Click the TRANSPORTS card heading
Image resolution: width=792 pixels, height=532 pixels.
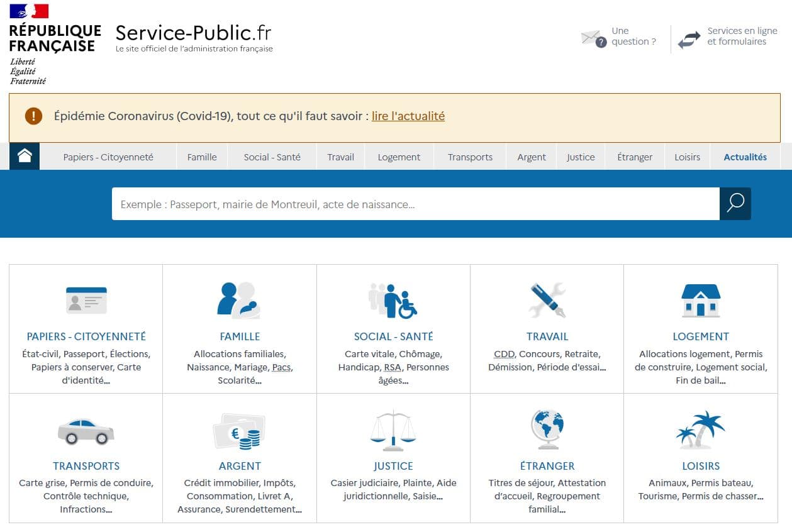coord(86,466)
